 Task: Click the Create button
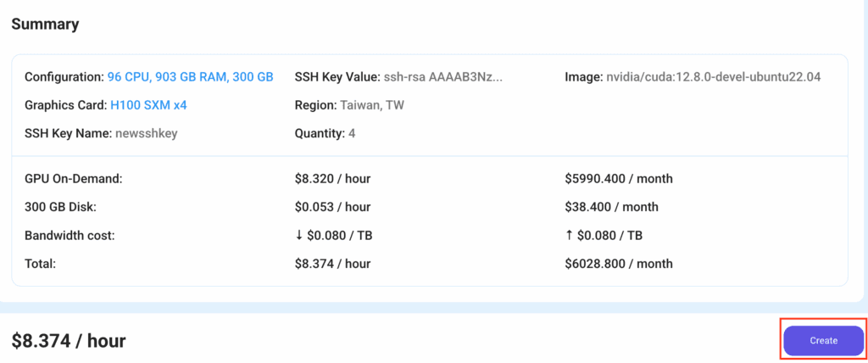822,340
